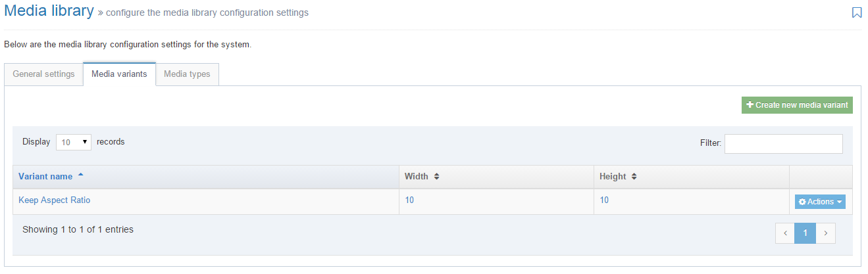Expand the Actions dropdown caret
Viewport: 868px width, 274px height.
pos(840,202)
